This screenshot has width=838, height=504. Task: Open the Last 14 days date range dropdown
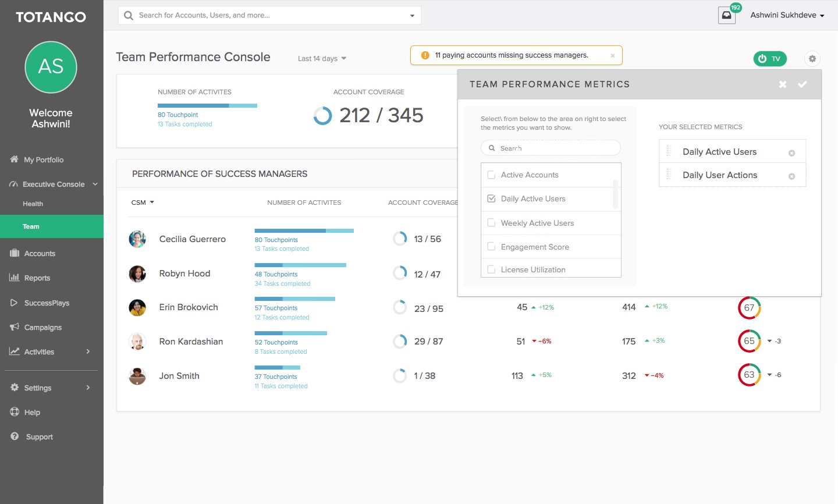322,58
